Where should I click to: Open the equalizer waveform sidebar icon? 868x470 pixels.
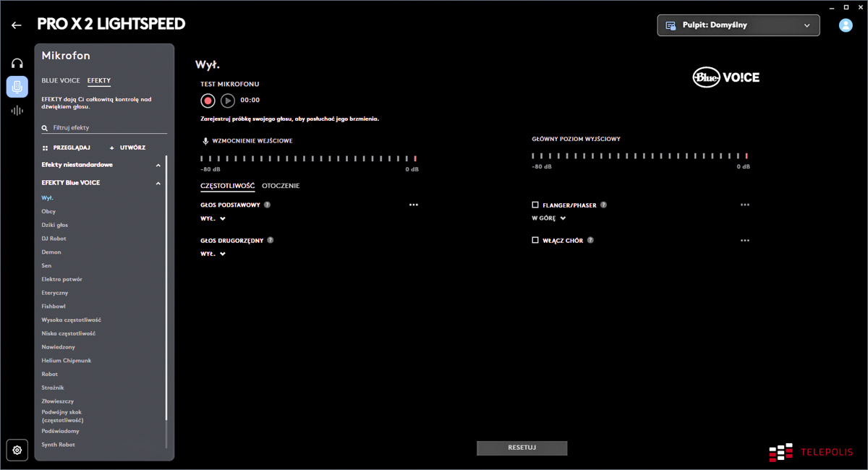(17, 111)
